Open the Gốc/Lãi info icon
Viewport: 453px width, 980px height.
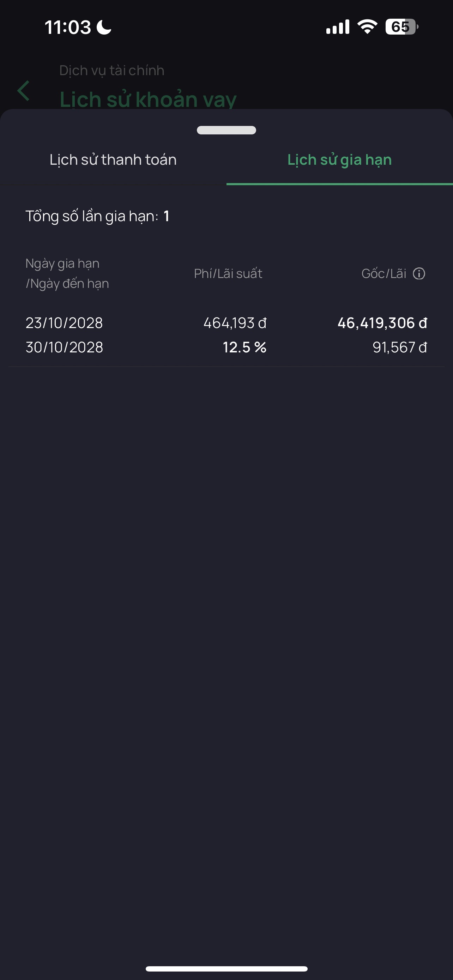pyautogui.click(x=419, y=273)
